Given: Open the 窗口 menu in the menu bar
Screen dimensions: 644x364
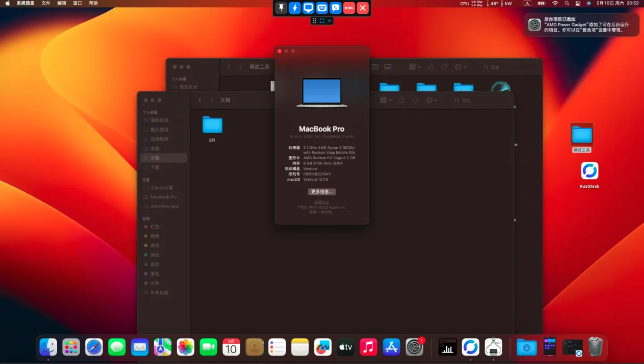Looking at the screenshot, I should click(x=77, y=3).
